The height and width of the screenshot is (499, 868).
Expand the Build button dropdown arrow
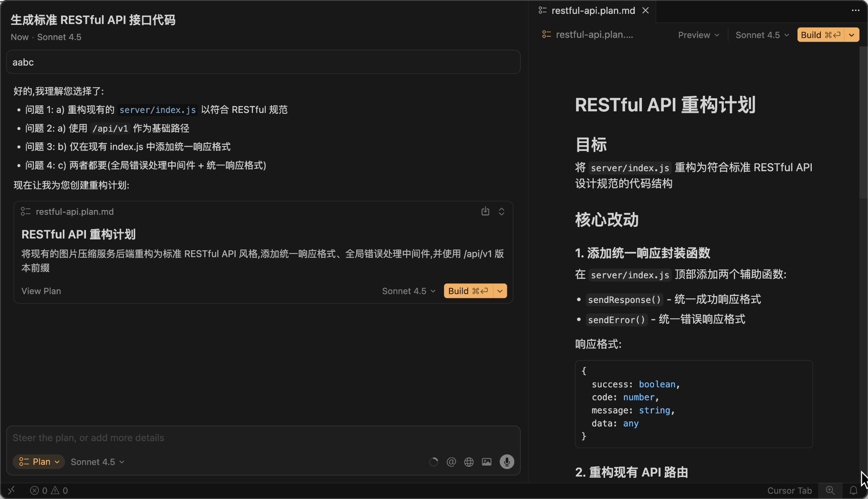point(851,35)
